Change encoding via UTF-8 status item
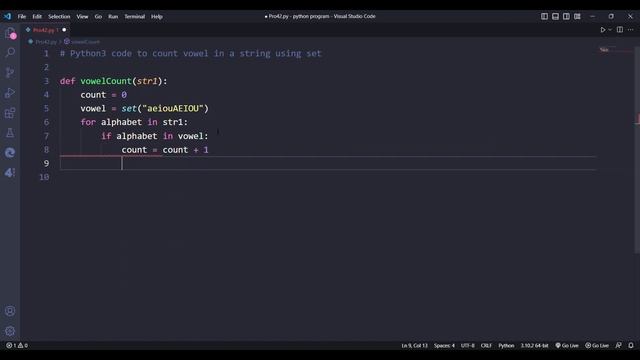The width and height of the screenshot is (640, 360). pos(468,345)
